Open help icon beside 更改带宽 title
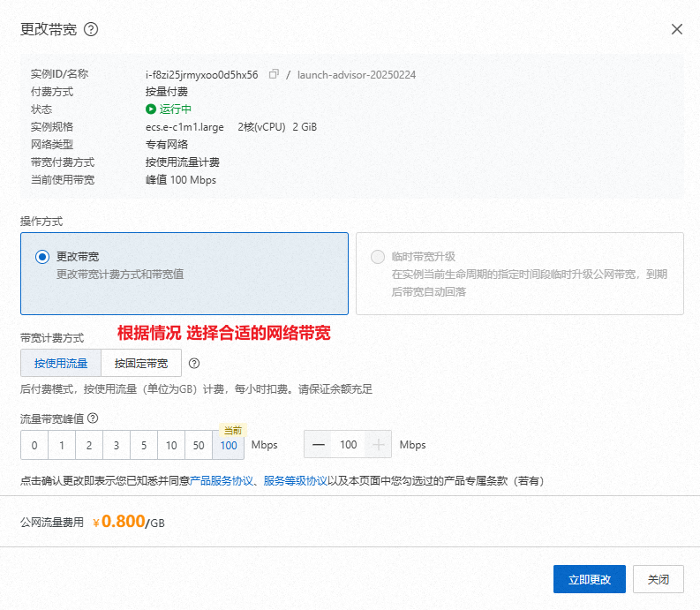Image resolution: width=700 pixels, height=610 pixels. pyautogui.click(x=91, y=29)
